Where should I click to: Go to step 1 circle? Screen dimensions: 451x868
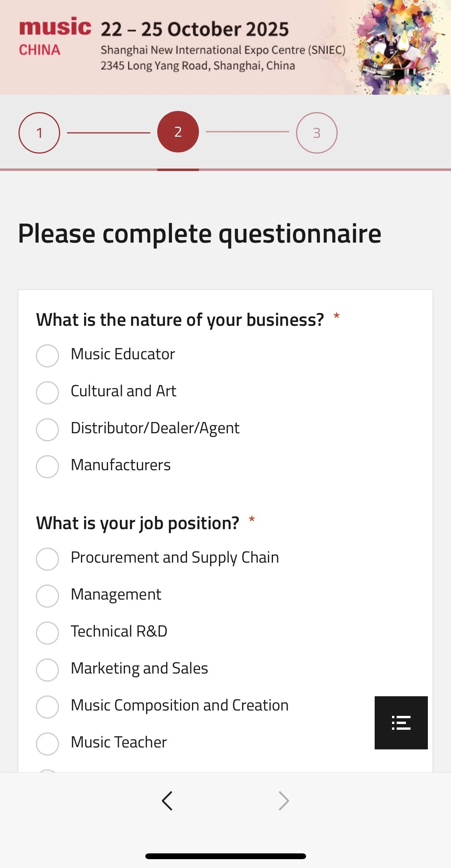[39, 133]
